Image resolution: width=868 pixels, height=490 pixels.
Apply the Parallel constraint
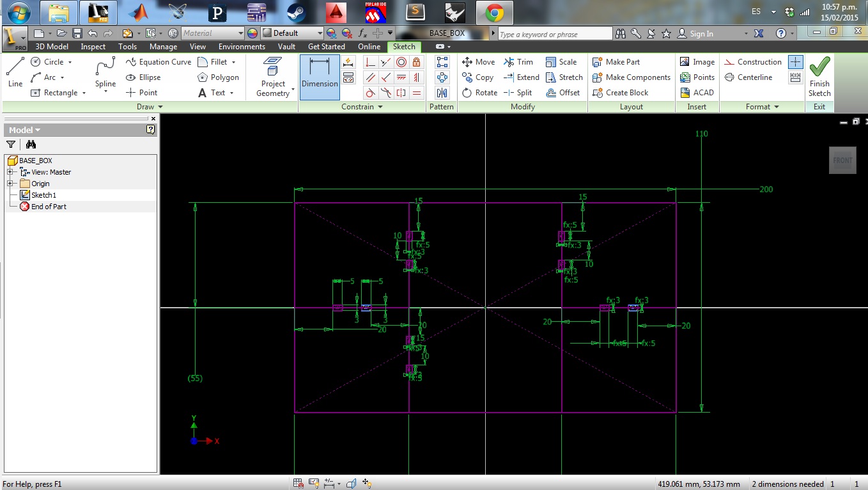[x=370, y=77]
